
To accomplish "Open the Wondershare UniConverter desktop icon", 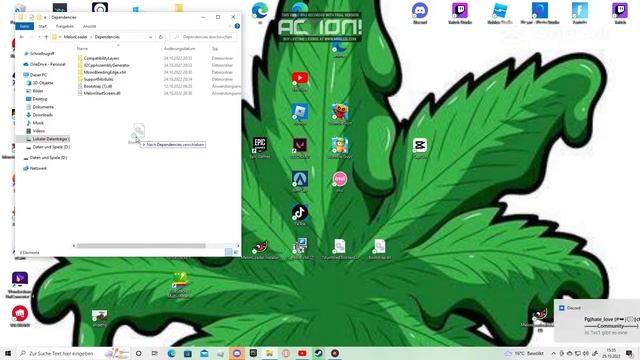I will point(19,284).
